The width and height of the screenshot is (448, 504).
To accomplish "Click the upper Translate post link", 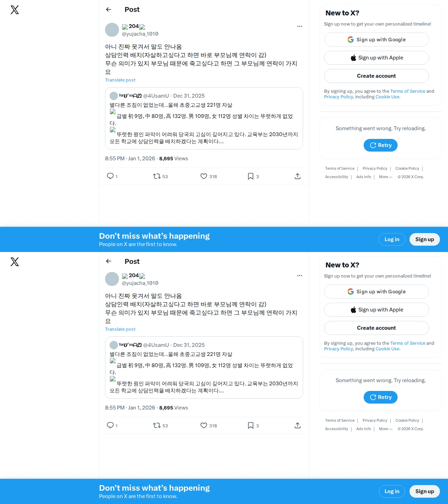I will click(x=120, y=80).
